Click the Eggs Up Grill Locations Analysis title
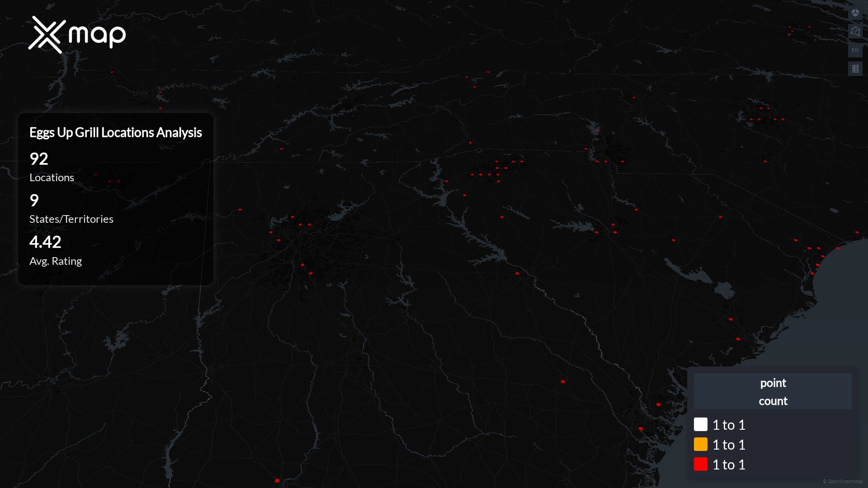 tap(115, 132)
